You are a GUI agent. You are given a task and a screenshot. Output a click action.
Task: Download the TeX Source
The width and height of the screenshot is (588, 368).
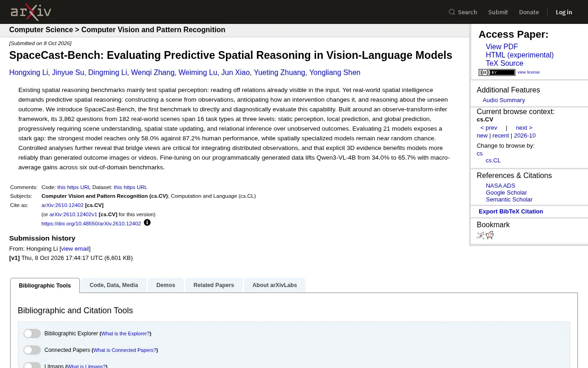click(504, 63)
